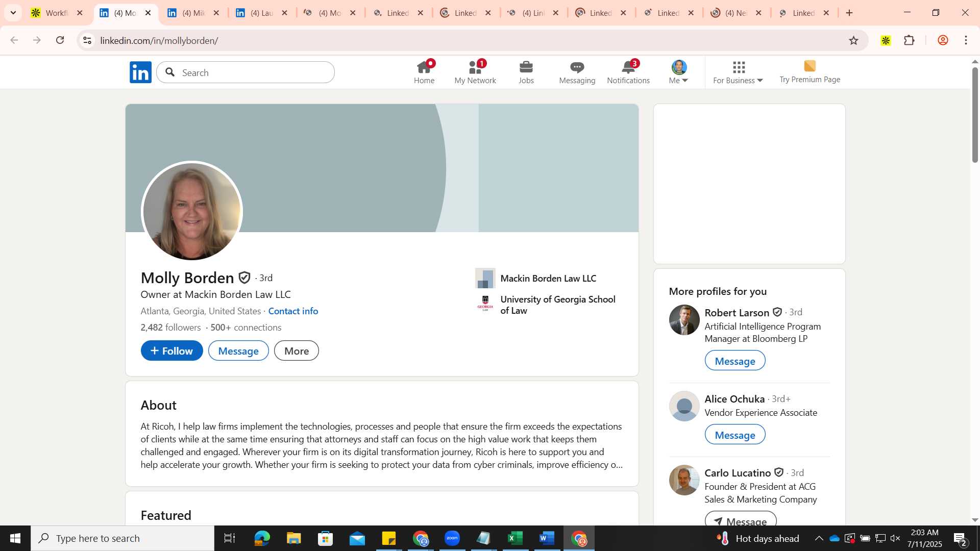Open Task View on the taskbar
The width and height of the screenshot is (980, 551).
(x=230, y=538)
